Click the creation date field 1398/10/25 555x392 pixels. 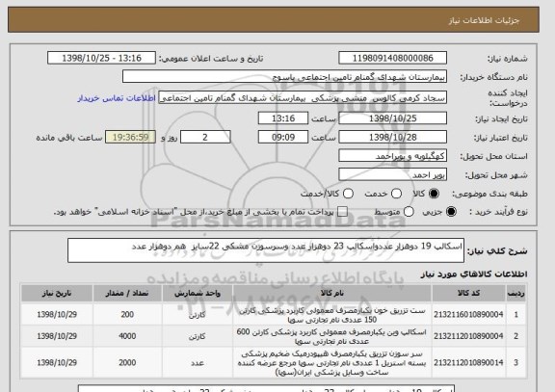click(x=392, y=118)
